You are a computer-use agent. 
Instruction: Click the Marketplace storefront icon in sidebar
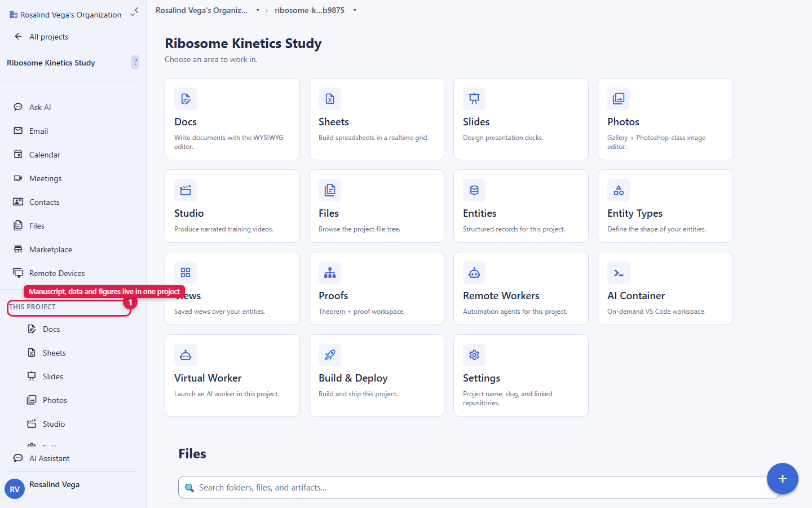(18, 249)
